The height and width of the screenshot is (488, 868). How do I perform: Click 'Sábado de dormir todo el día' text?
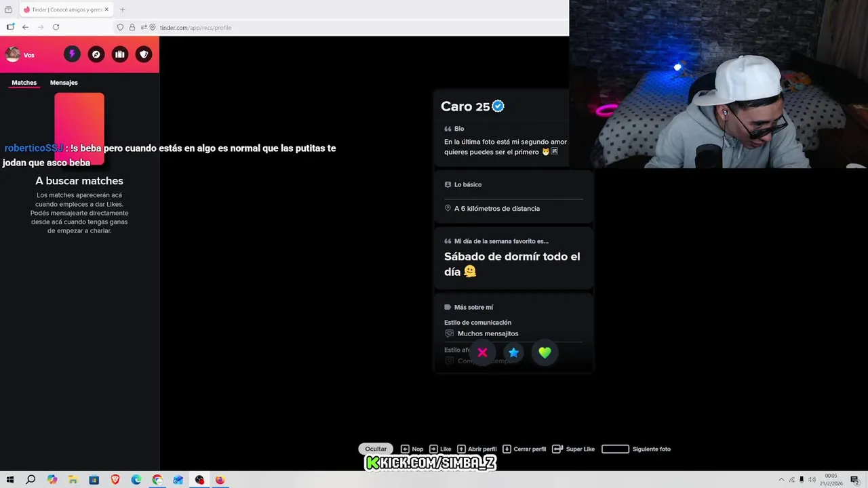point(512,264)
